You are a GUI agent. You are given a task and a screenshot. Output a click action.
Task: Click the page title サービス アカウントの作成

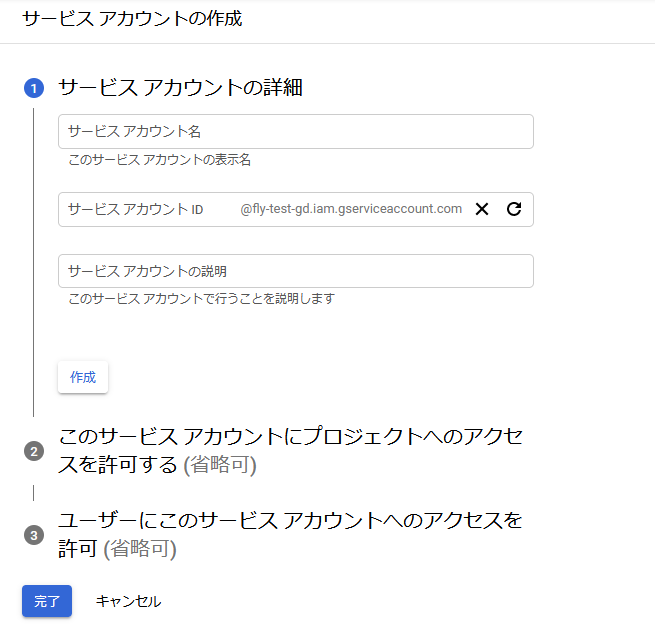(x=132, y=19)
